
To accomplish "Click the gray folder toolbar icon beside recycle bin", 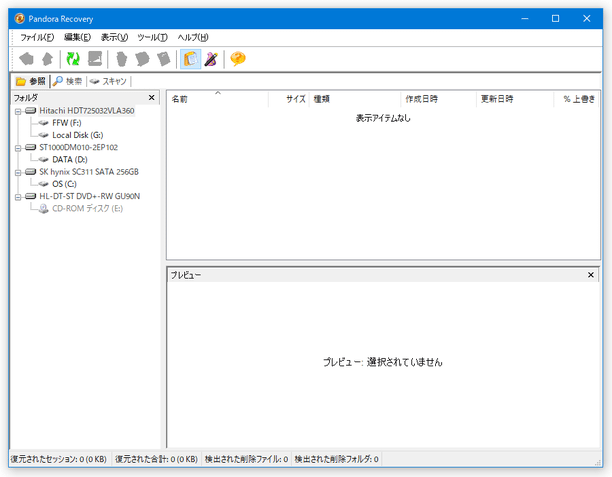I will 142,59.
